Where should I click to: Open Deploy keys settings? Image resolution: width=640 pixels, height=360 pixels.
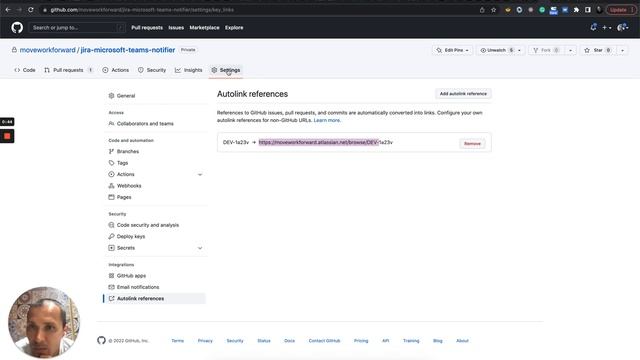tap(131, 236)
